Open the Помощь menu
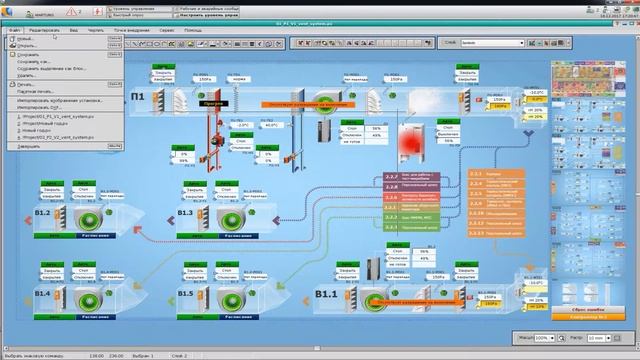 (x=193, y=30)
